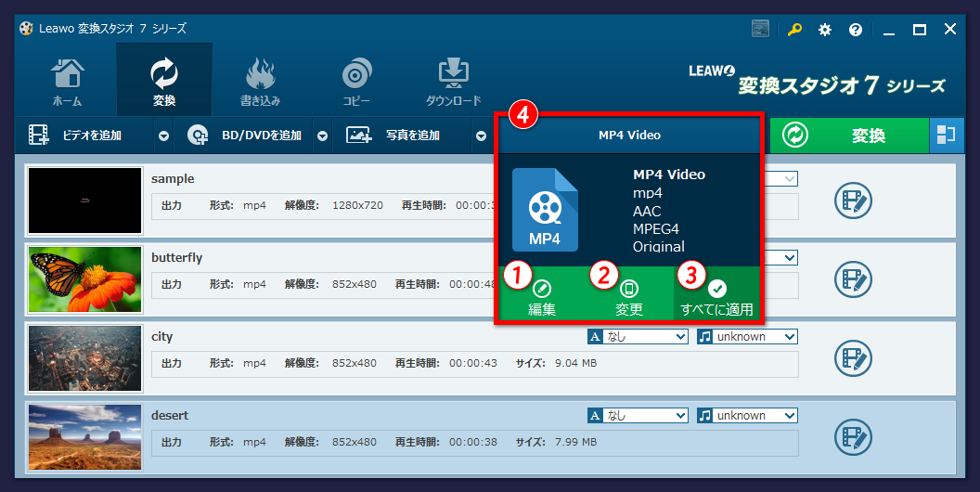Toggle the layout panel icon beside 変換
980x492 pixels.
946,136
